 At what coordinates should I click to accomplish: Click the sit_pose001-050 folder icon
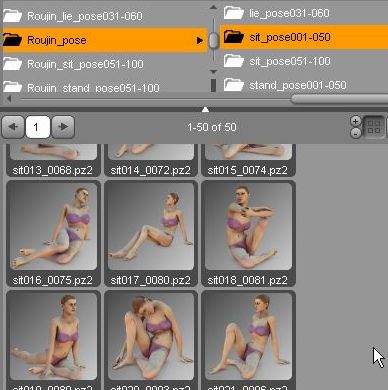click(x=234, y=37)
